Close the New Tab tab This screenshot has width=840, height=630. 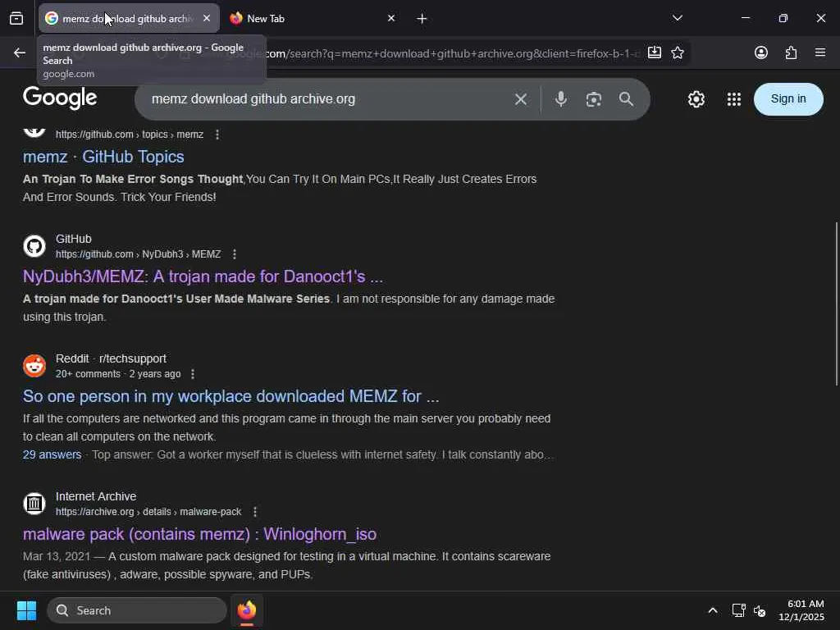391,18
